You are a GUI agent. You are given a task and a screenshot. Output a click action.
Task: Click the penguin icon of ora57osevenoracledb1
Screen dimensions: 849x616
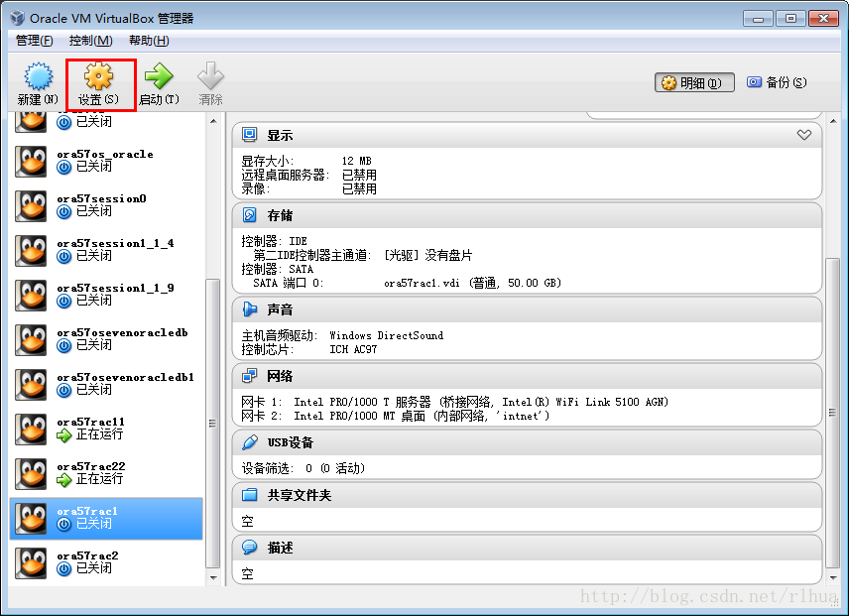click(x=31, y=384)
